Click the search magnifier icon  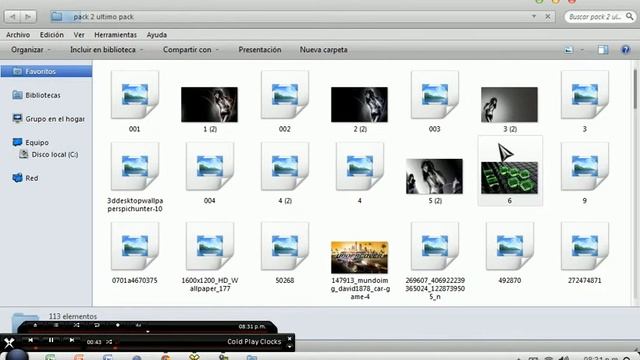(630, 16)
